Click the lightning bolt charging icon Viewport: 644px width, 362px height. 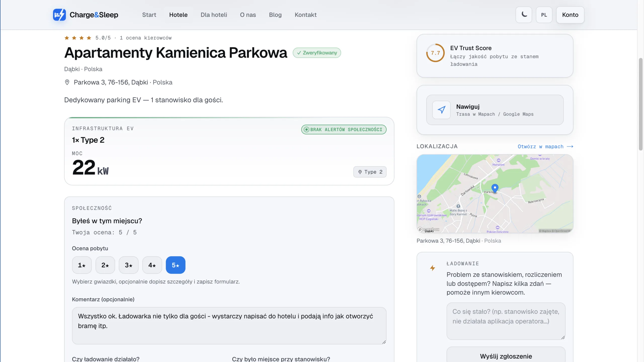tap(432, 268)
